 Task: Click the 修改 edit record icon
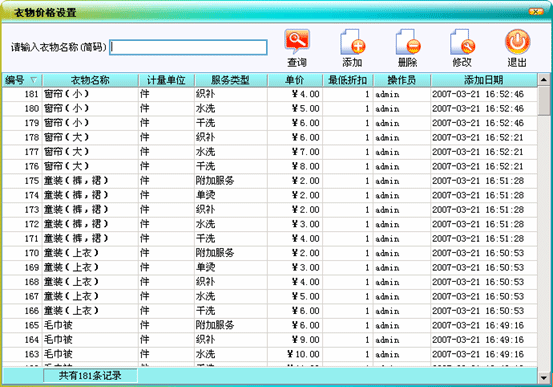click(x=462, y=41)
